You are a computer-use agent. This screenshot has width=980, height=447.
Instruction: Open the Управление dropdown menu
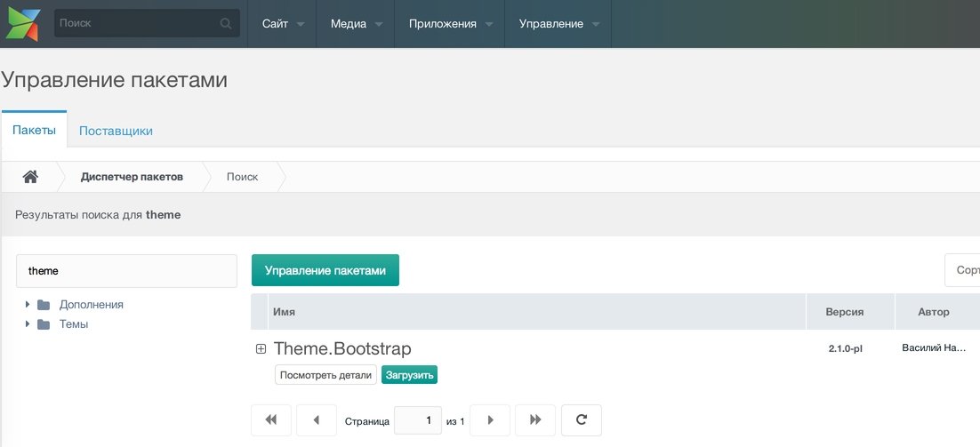[558, 24]
